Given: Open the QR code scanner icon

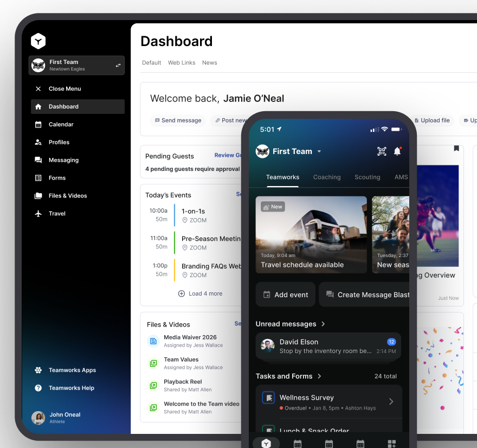Looking at the screenshot, I should (382, 151).
